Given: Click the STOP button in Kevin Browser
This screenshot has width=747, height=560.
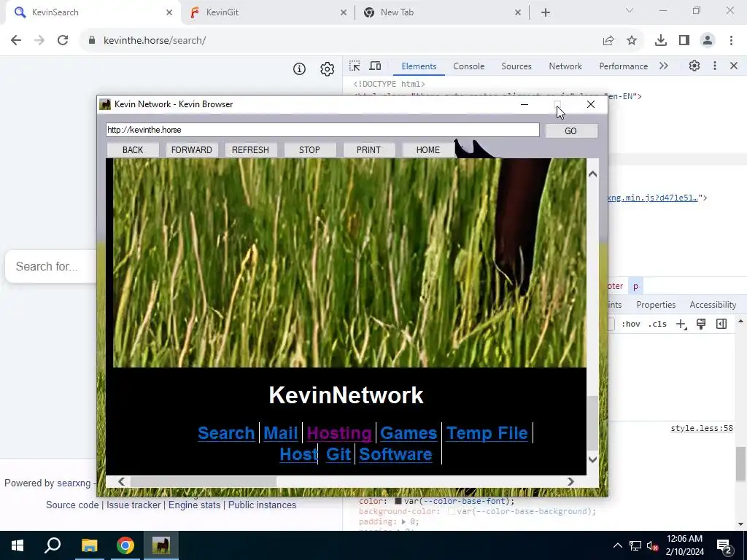Looking at the screenshot, I should [x=309, y=150].
